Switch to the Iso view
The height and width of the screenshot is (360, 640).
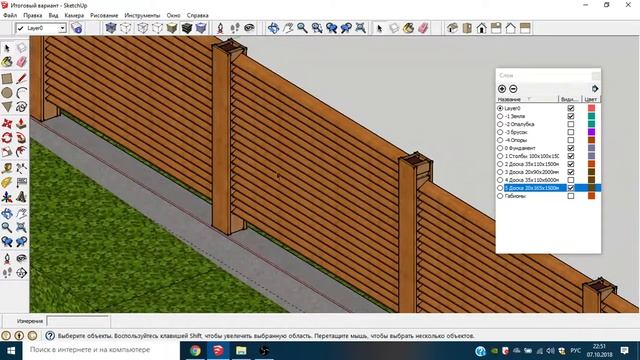(x=452, y=28)
